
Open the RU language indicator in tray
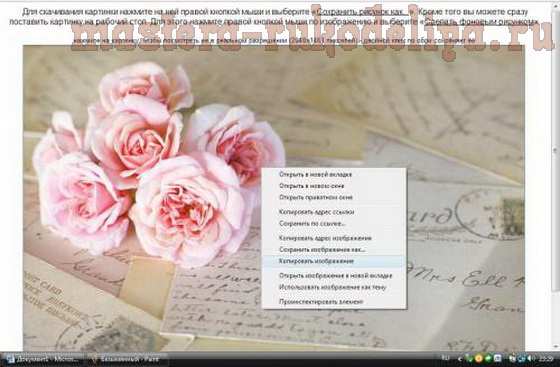tap(446, 358)
